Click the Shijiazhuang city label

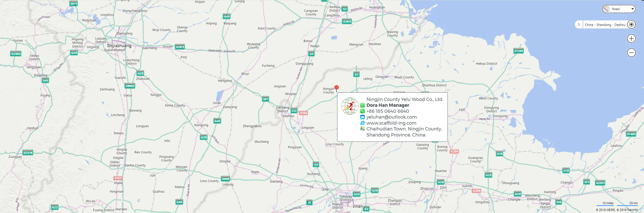[x=119, y=46]
